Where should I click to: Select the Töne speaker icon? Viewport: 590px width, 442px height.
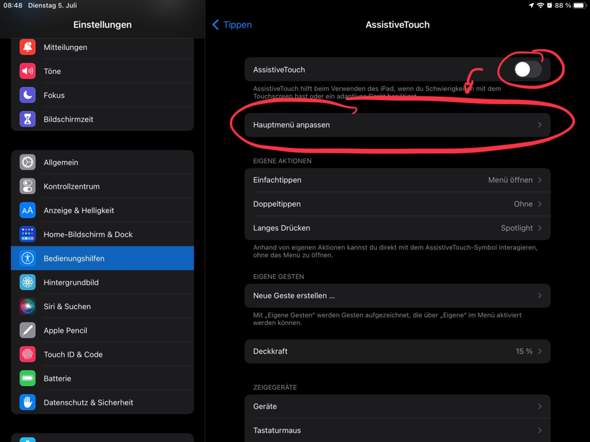pyautogui.click(x=27, y=71)
